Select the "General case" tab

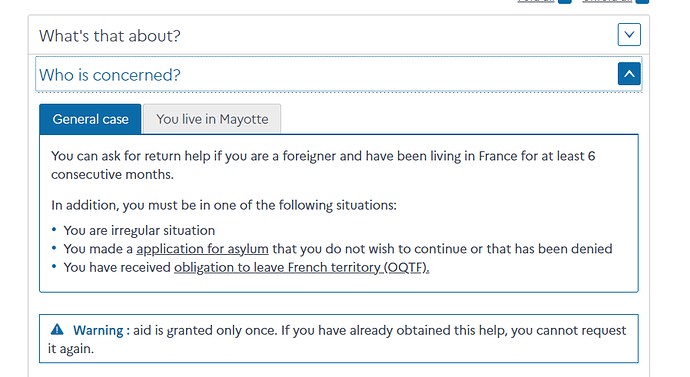(x=90, y=119)
